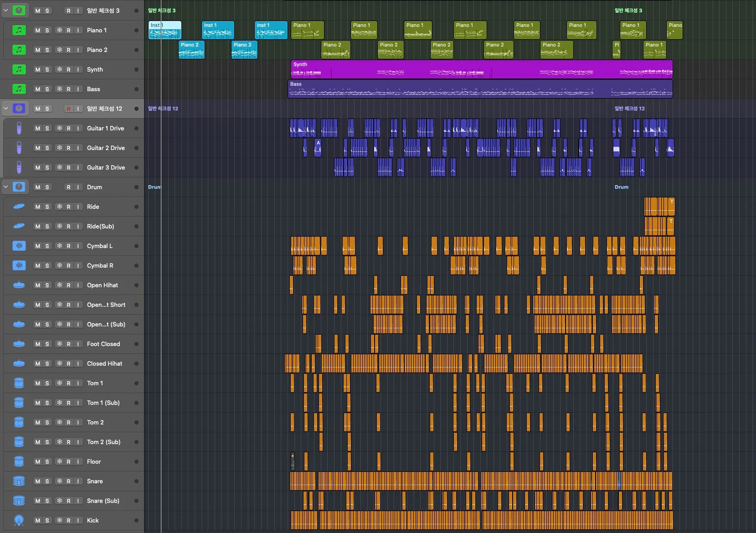Click the Piano 1 track instrument icon

[19, 30]
